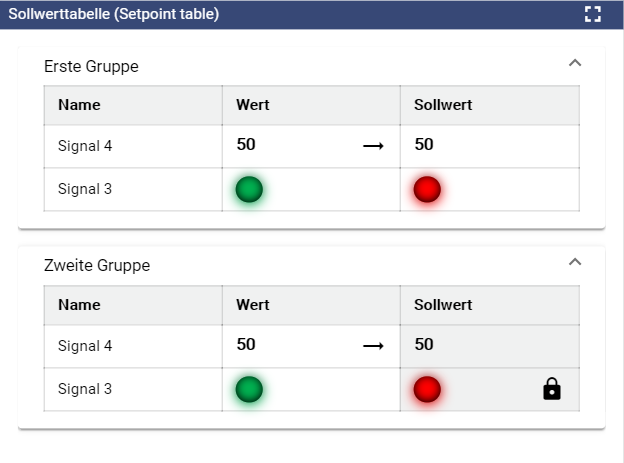Click the green Wert indicator in Erste Gruppe
624x463 pixels.
[x=249, y=189]
